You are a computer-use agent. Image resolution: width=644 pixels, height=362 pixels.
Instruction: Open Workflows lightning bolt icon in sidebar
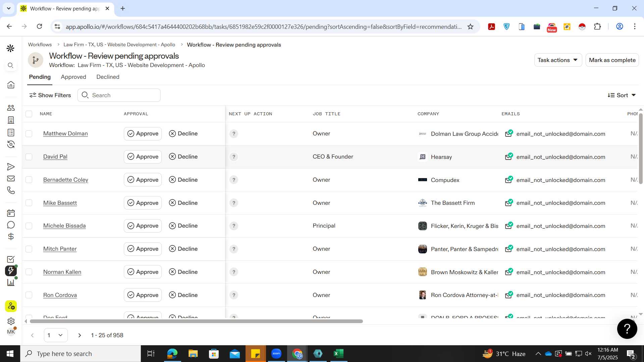[11, 271]
